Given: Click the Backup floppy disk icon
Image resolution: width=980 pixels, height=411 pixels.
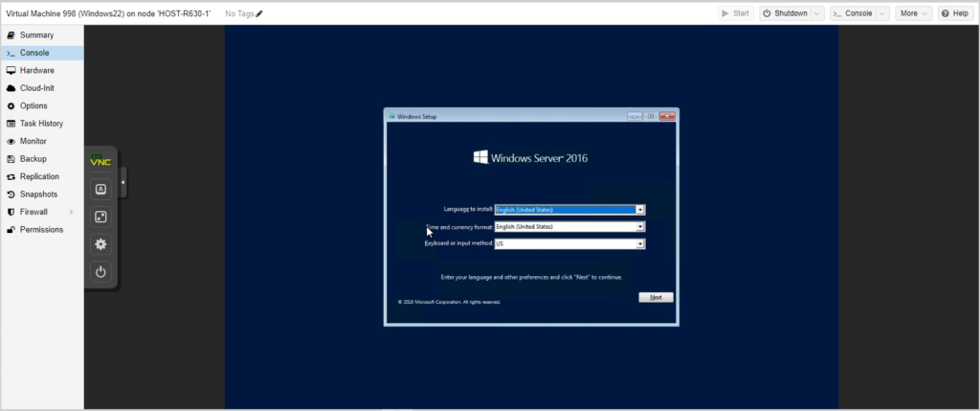Looking at the screenshot, I should 11,159.
